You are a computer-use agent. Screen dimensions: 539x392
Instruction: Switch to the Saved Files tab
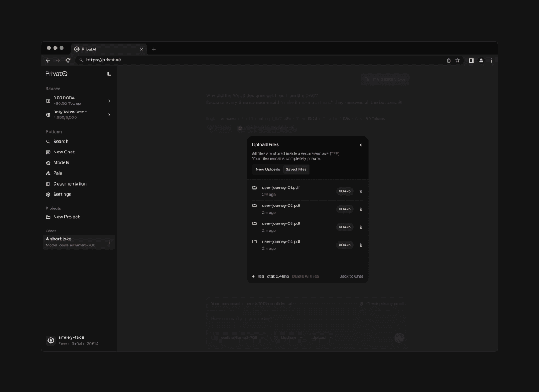pyautogui.click(x=296, y=169)
